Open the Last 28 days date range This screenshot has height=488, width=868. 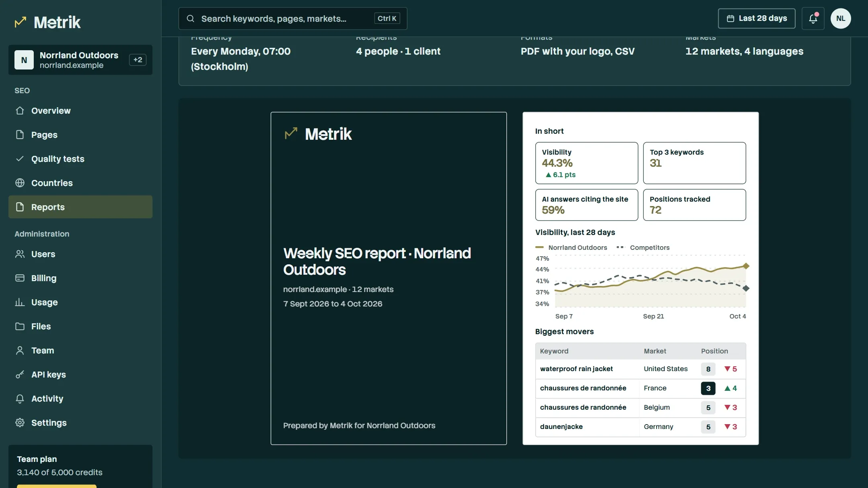click(x=756, y=18)
